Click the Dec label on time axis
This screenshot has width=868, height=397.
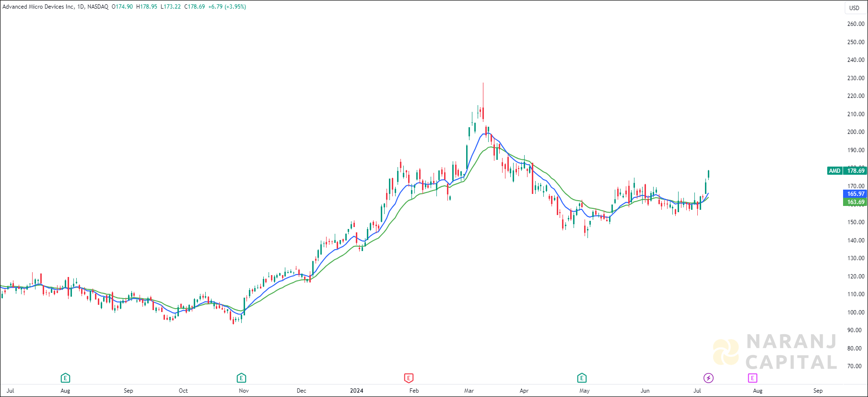click(x=301, y=391)
